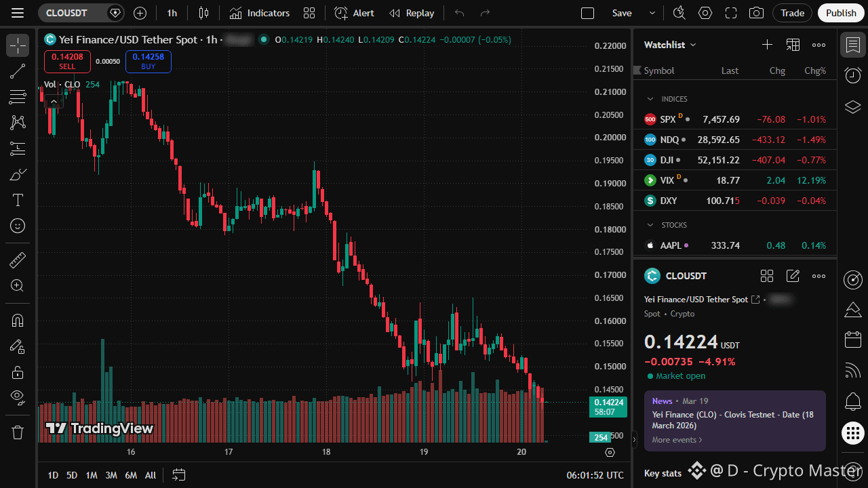The width and height of the screenshot is (868, 488).
Task: Add a symbol to the watchlist
Action: [767, 45]
